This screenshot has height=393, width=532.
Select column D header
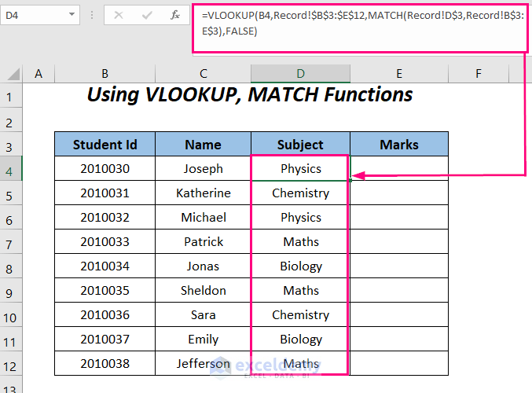[x=300, y=74]
